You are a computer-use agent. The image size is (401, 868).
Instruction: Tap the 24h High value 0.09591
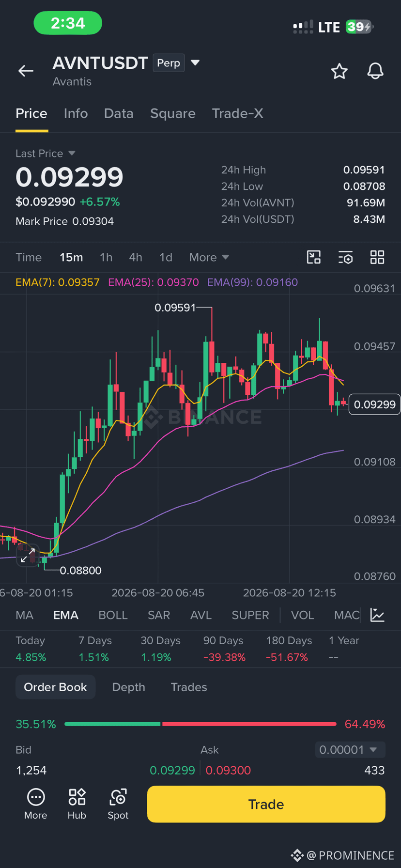point(364,170)
